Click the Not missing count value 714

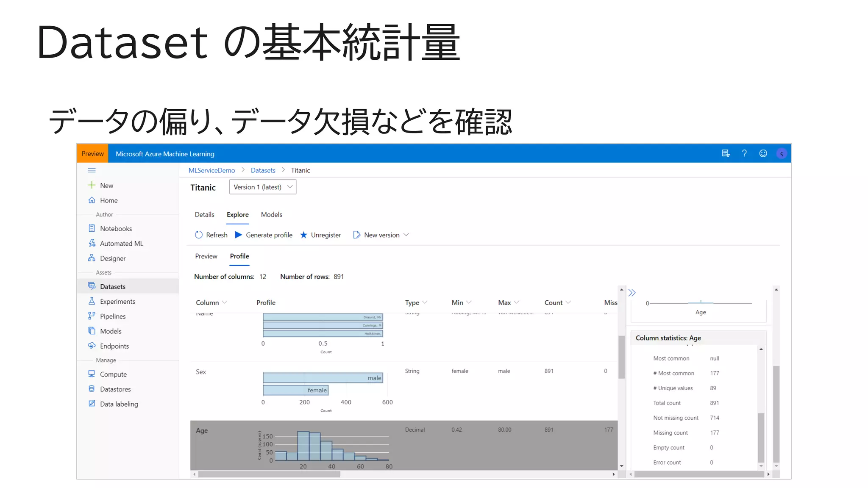pos(714,418)
